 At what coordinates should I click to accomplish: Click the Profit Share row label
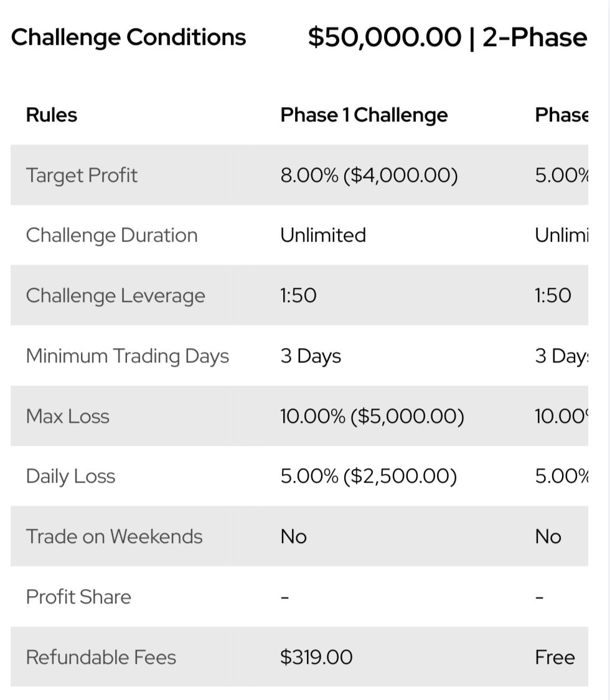click(x=78, y=597)
